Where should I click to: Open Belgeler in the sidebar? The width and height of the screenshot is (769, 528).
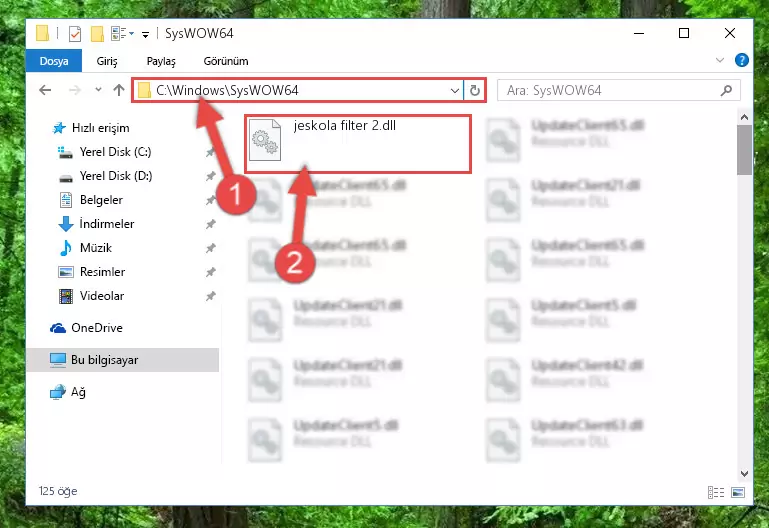click(x=91, y=200)
